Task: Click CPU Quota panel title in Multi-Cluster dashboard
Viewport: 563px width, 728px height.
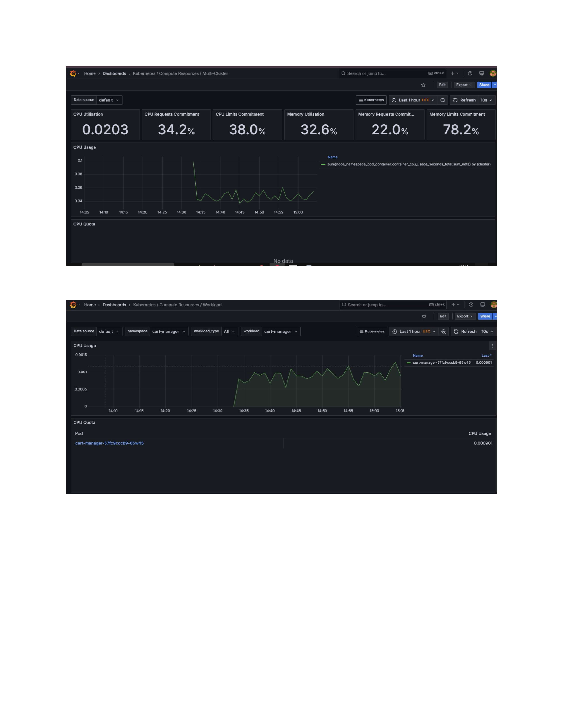Action: pyautogui.click(x=84, y=224)
